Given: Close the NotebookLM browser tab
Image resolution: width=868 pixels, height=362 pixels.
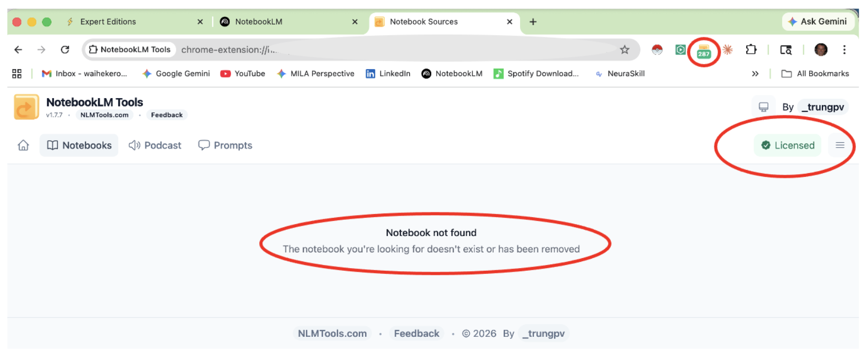Looking at the screenshot, I should (355, 22).
